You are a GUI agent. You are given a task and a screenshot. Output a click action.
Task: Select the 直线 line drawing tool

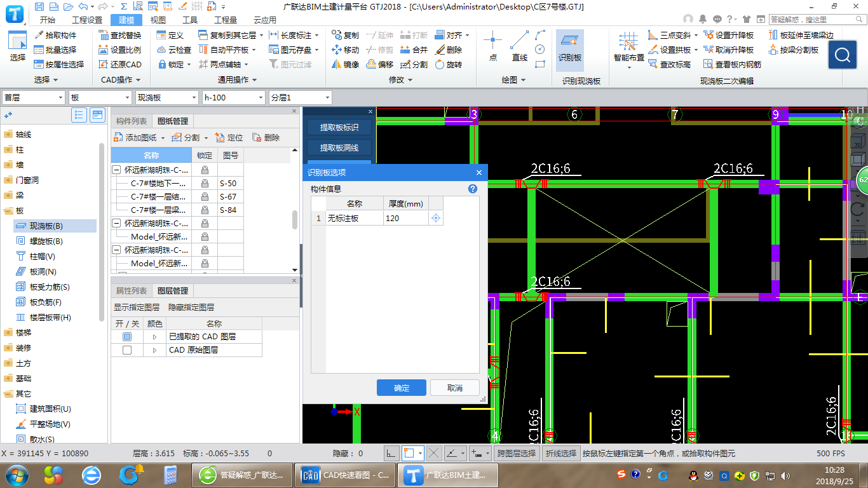click(520, 46)
